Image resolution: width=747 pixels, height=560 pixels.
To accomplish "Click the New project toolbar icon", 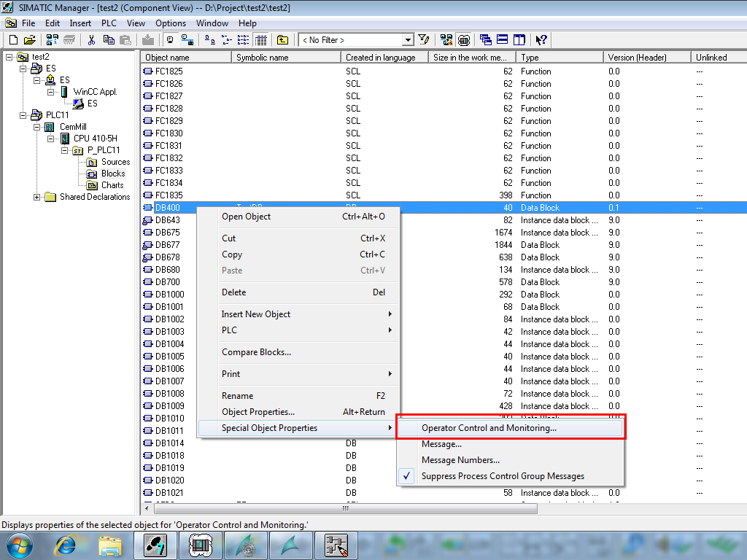I will click(13, 40).
